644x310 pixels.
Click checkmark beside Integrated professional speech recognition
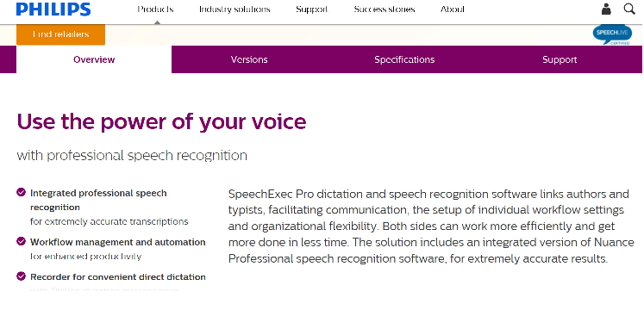[21, 192]
